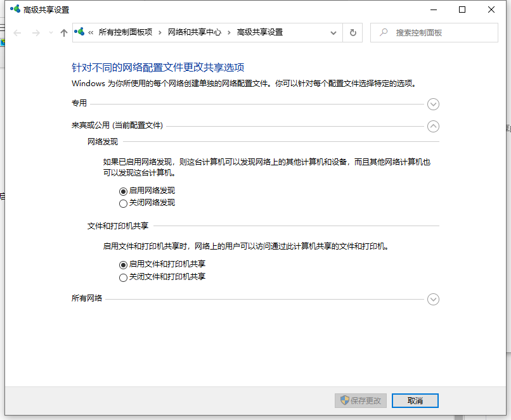Navigate to 网络和共享中心 breadcrumb
511x420 pixels.
(x=195, y=32)
